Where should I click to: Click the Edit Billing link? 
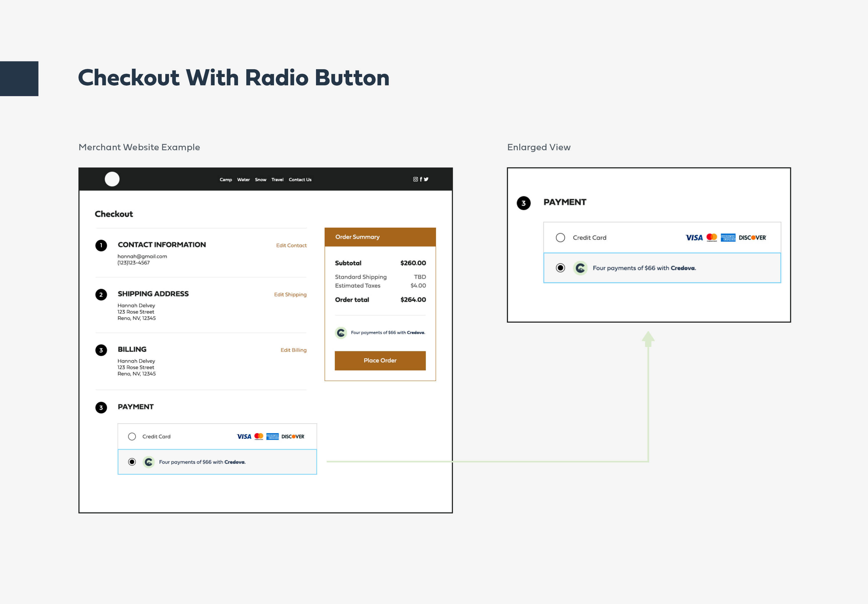pyautogui.click(x=293, y=350)
